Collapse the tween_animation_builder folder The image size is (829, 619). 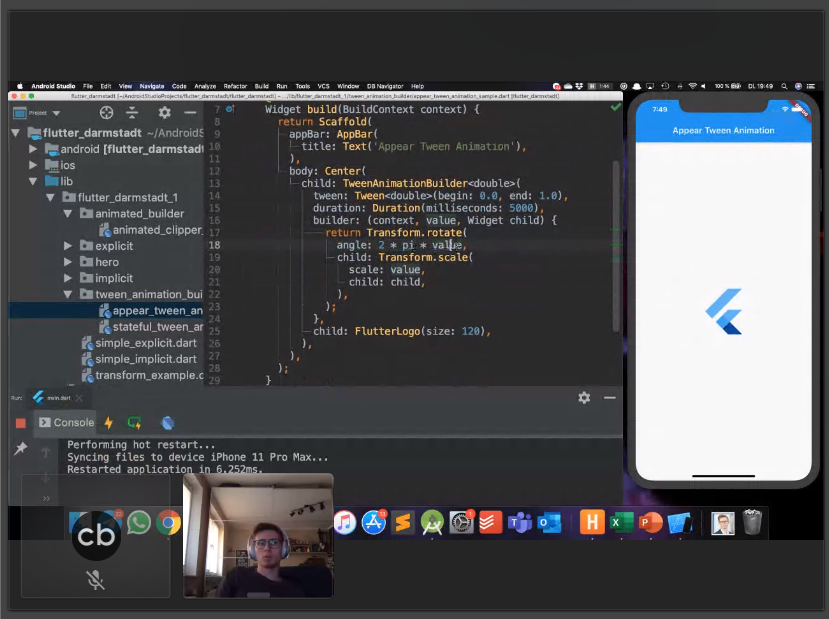pyautogui.click(x=68, y=294)
